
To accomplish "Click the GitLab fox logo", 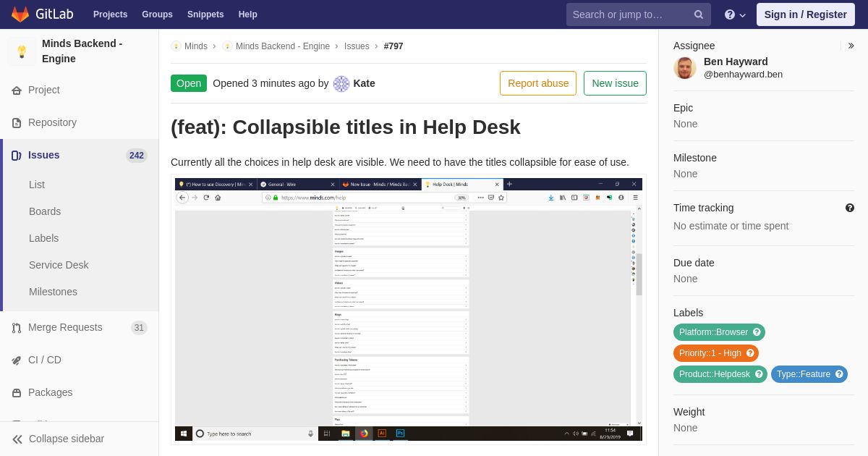I will [x=20, y=14].
